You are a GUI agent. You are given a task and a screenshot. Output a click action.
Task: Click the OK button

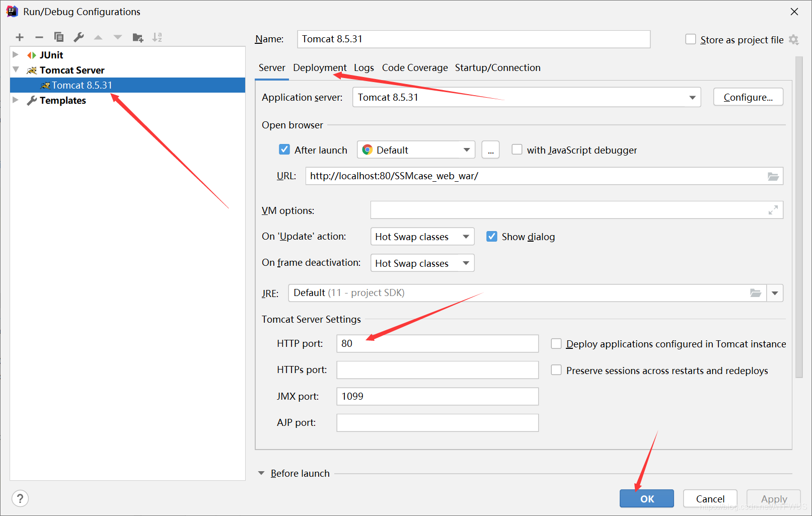pos(647,498)
